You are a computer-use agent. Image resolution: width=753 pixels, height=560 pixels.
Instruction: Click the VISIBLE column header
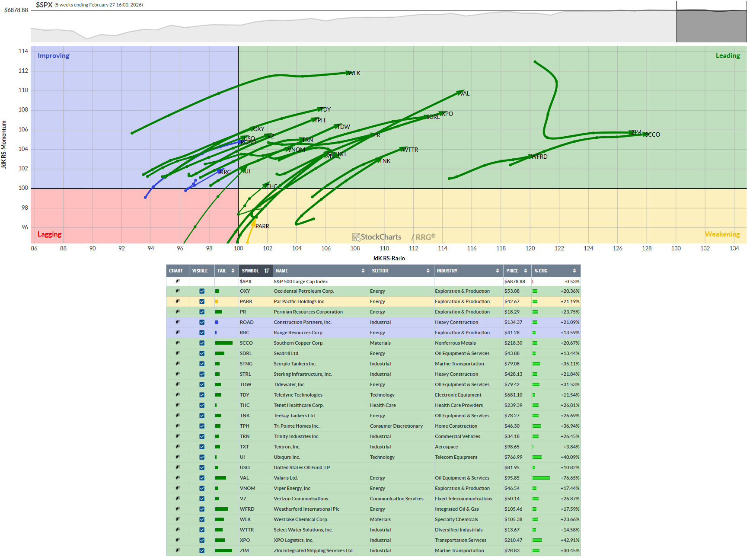click(x=201, y=271)
